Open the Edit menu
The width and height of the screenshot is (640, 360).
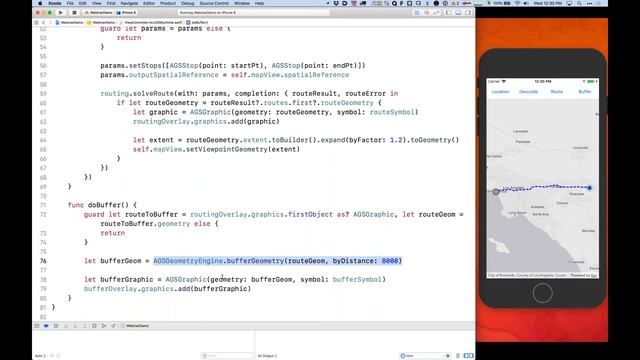pyautogui.click(x=83, y=3)
